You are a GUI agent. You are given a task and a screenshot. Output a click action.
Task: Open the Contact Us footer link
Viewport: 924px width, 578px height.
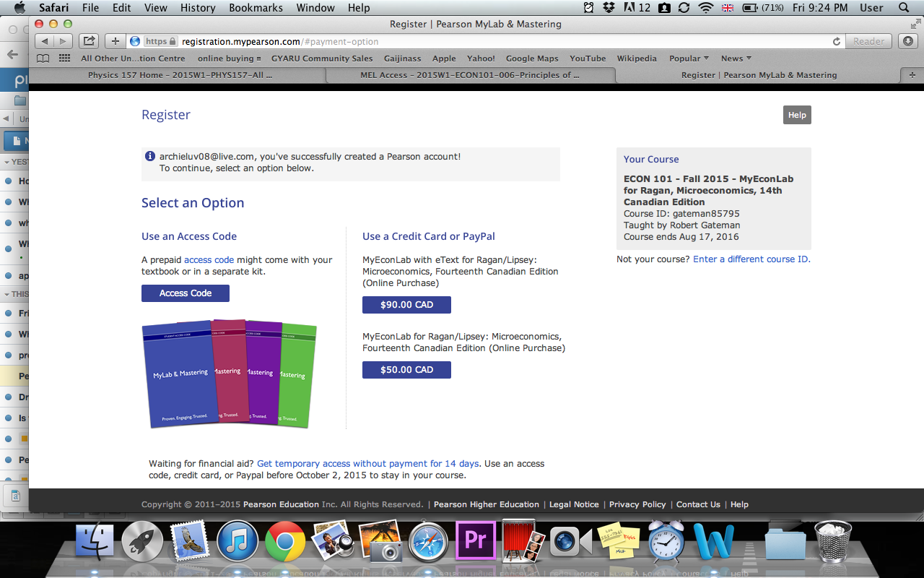(698, 504)
